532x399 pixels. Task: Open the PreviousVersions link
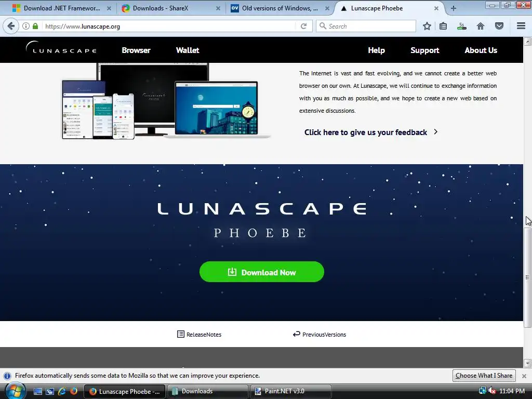click(x=324, y=335)
